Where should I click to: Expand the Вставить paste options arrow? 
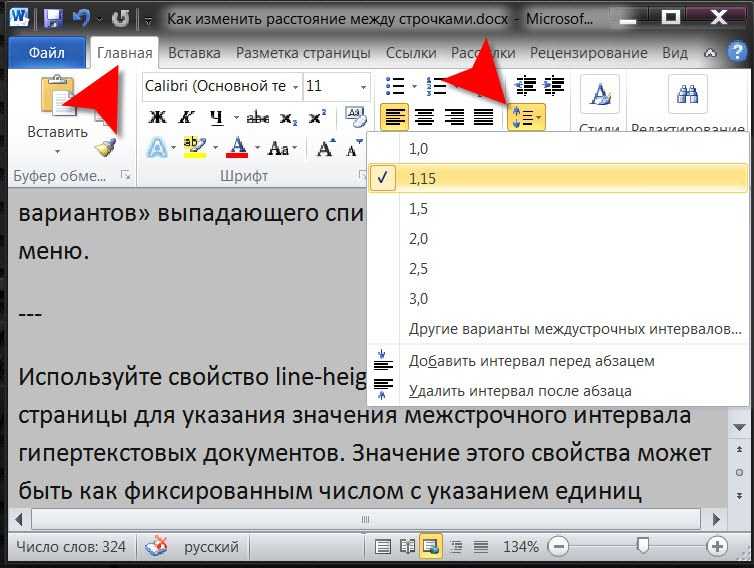(x=57, y=152)
